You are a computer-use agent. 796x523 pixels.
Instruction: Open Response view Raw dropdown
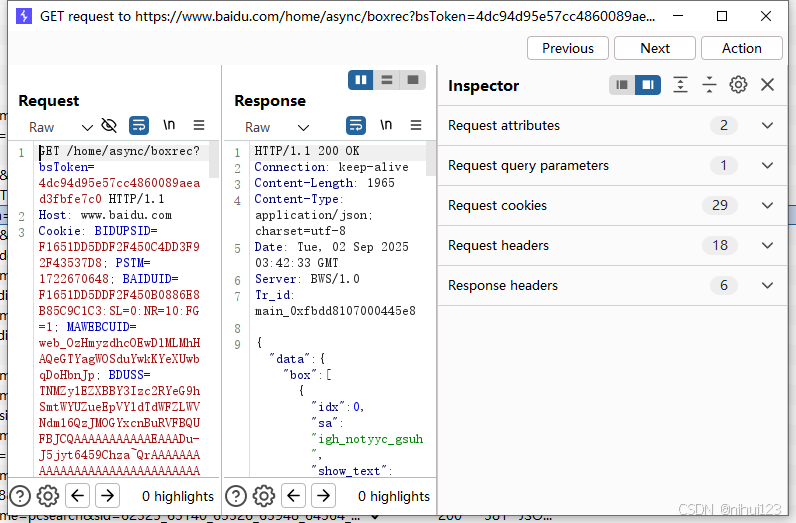277,127
